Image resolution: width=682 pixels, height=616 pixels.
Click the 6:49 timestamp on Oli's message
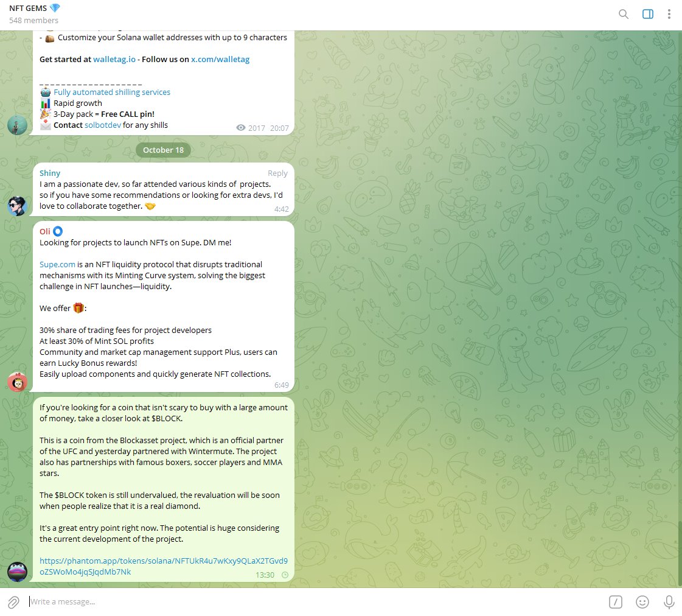[x=282, y=385]
